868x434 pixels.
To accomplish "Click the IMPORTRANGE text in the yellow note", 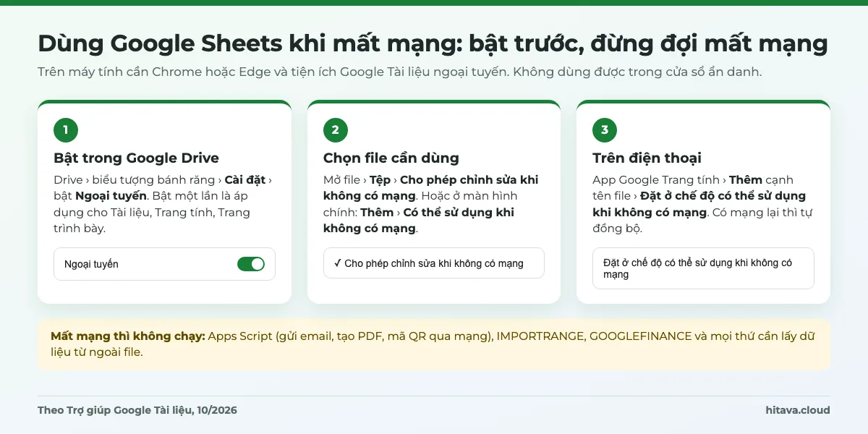I will (539, 336).
